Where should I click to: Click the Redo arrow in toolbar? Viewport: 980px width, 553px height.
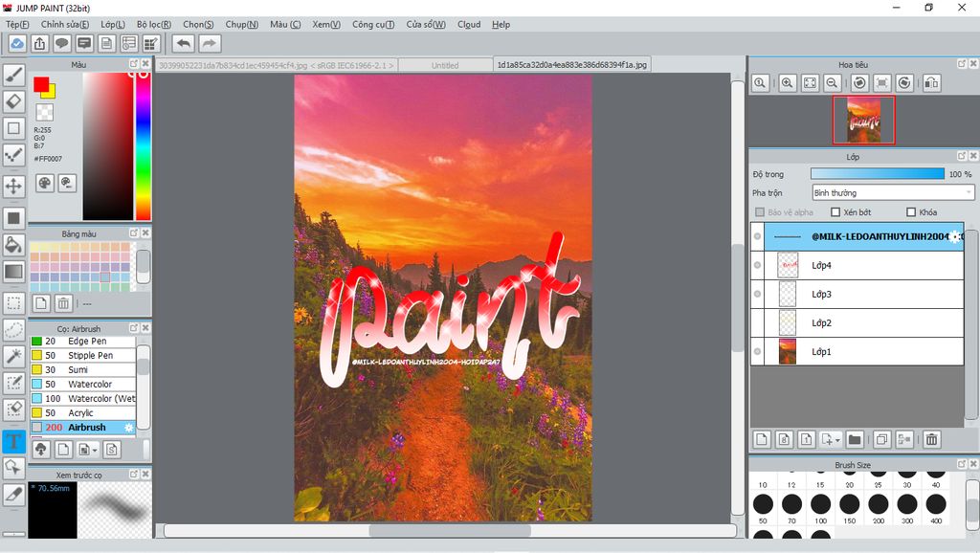click(x=210, y=44)
